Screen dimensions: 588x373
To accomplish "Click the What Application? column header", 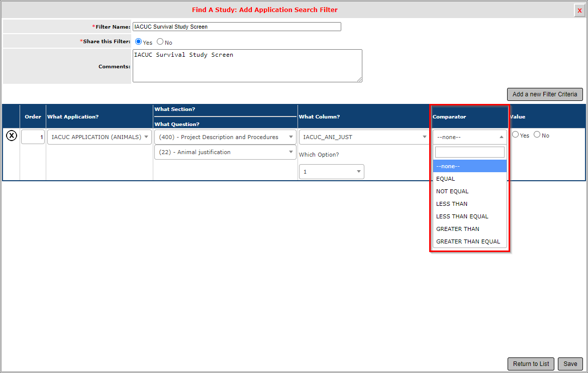I will pos(73,117).
